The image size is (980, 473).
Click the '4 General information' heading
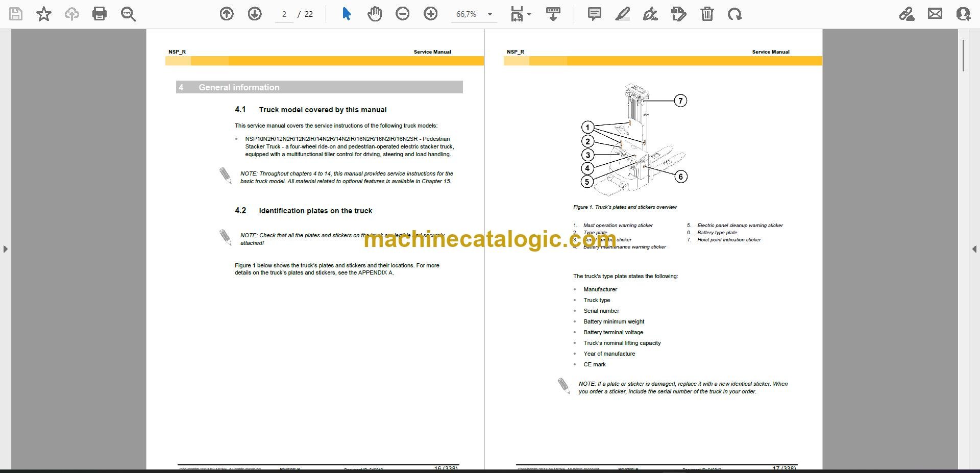tap(320, 87)
